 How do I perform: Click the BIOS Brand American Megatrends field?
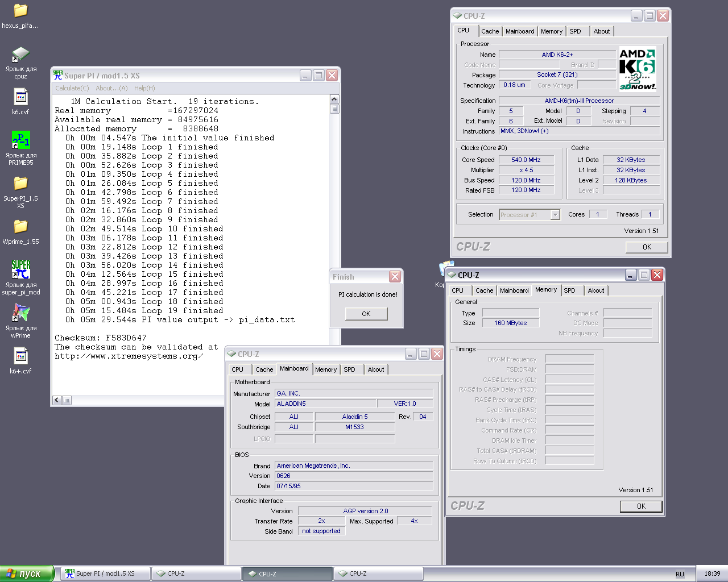click(354, 466)
